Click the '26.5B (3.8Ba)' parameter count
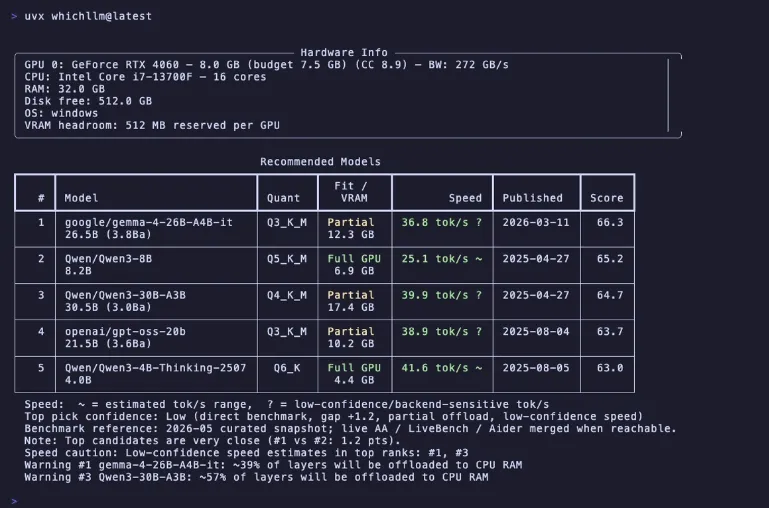 pos(108,234)
